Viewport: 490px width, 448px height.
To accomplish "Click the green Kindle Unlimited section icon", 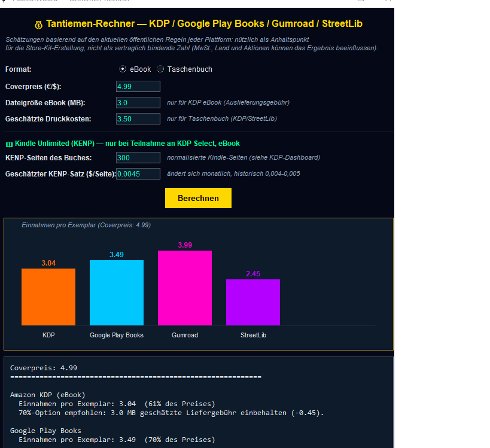I will coord(10,144).
